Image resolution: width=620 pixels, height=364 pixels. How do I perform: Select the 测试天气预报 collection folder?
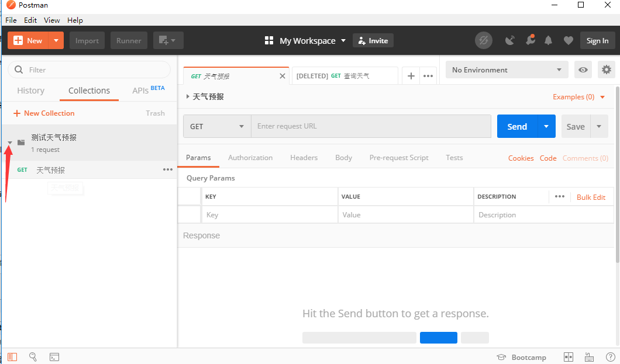[x=89, y=143]
